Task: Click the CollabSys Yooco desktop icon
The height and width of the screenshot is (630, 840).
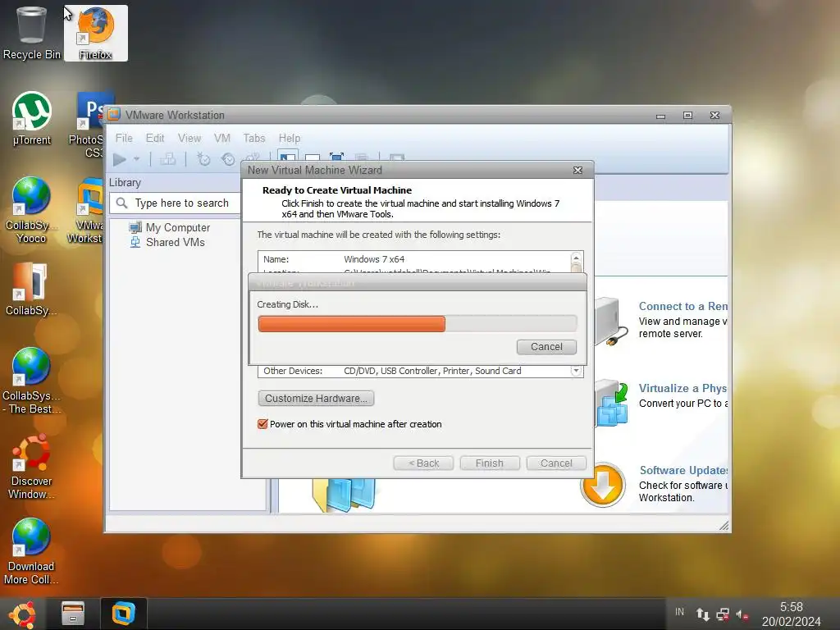Action: pyautogui.click(x=32, y=210)
